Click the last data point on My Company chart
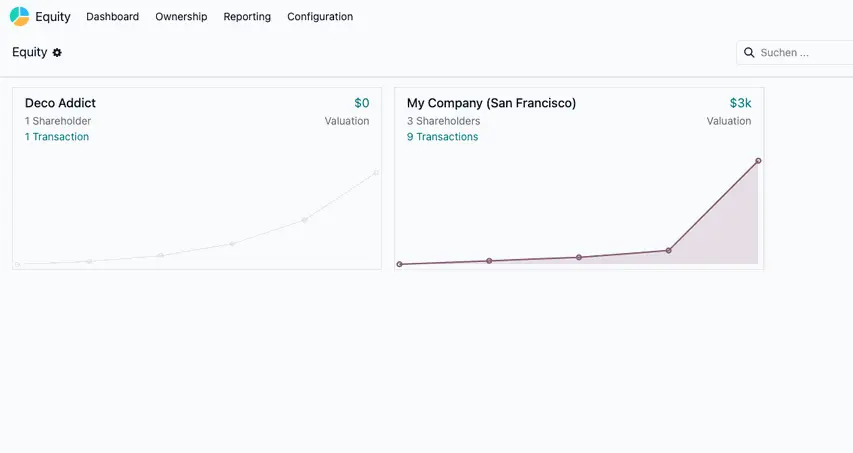The height and width of the screenshot is (453, 853). [758, 160]
